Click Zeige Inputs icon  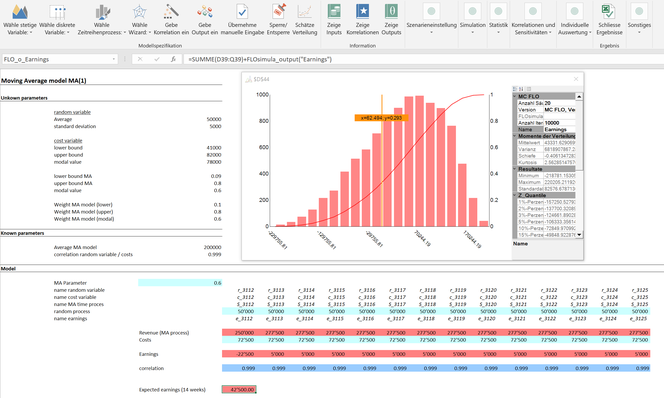334,12
